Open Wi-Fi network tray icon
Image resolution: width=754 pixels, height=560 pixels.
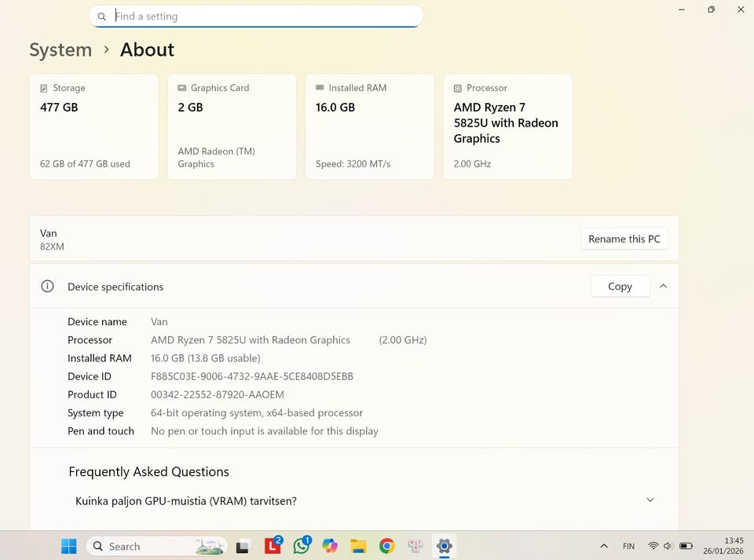click(653, 546)
